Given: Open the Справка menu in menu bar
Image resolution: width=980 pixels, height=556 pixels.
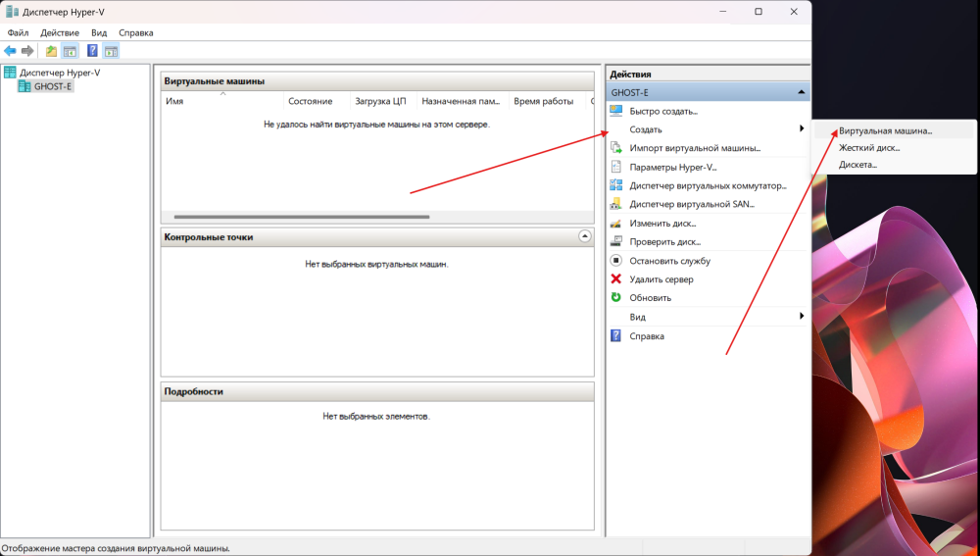Looking at the screenshot, I should [135, 32].
